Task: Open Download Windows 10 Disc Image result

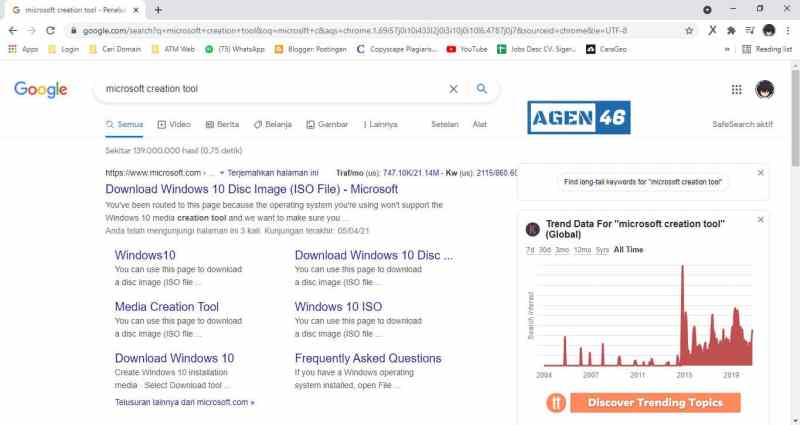Action: [x=252, y=189]
